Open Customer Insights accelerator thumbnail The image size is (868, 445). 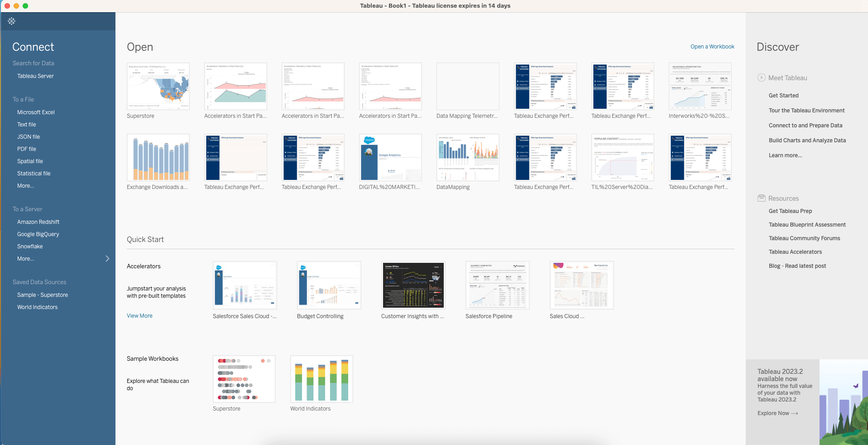tap(413, 285)
